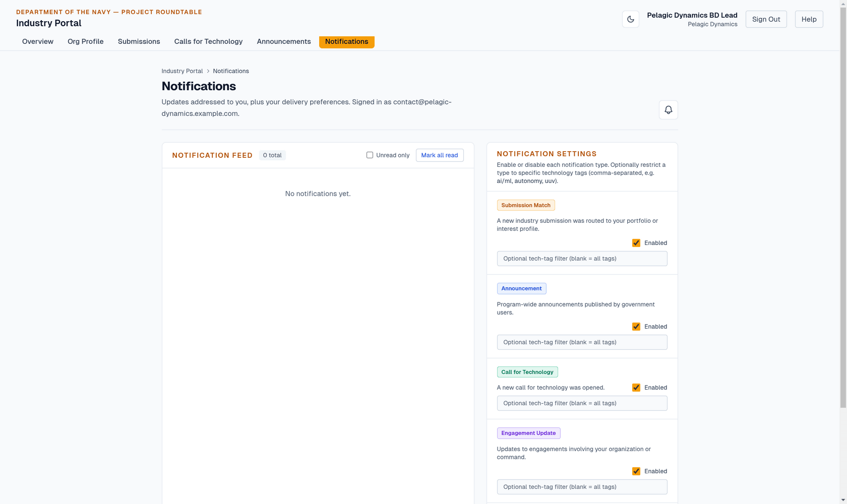Focus Submission Match tech-tag filter field
847x504 pixels.
582,259
